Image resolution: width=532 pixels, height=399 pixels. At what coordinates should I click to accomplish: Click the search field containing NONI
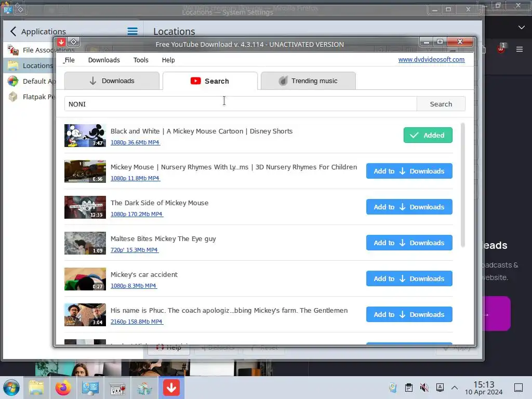coord(241,104)
